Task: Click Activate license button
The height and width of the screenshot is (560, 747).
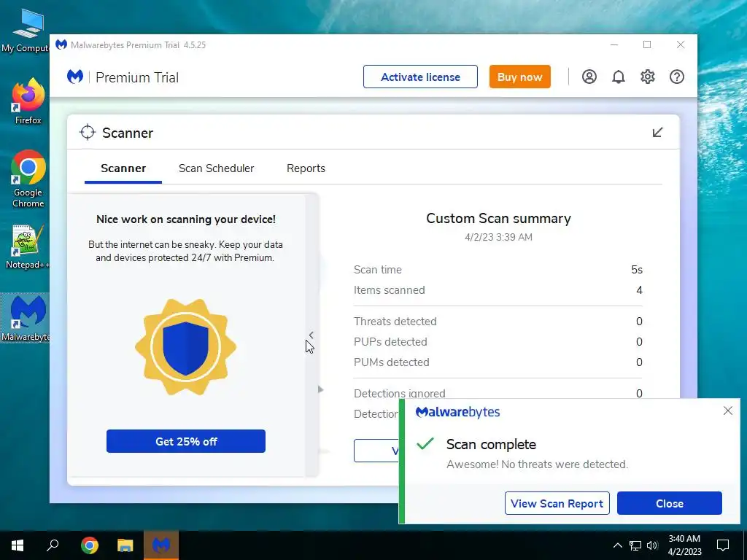Action: pos(420,77)
